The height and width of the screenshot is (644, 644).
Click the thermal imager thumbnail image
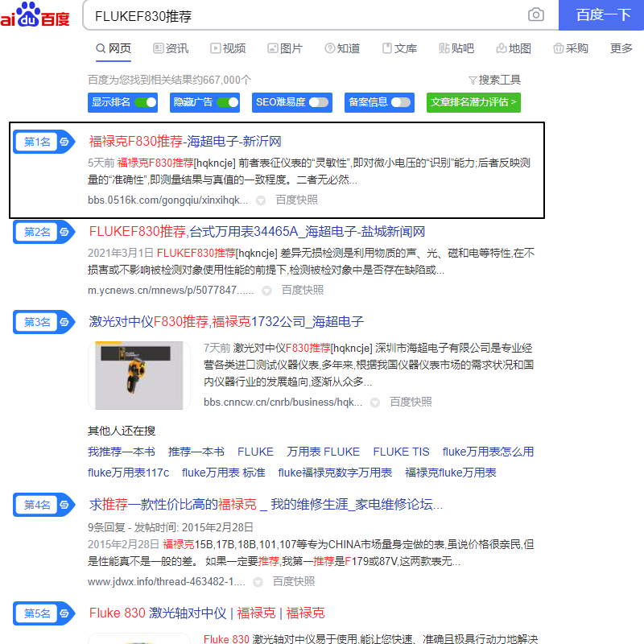138,375
